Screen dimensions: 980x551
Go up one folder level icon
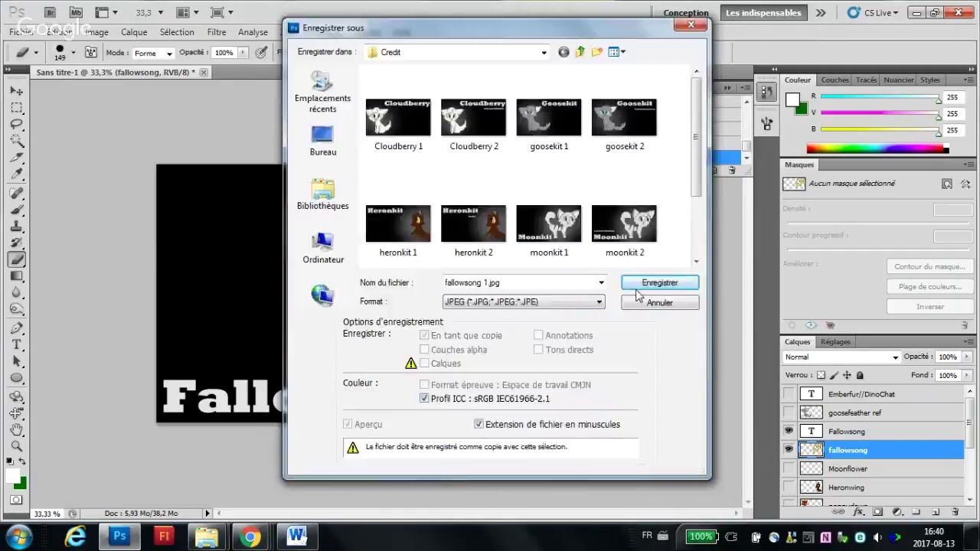[x=580, y=52]
